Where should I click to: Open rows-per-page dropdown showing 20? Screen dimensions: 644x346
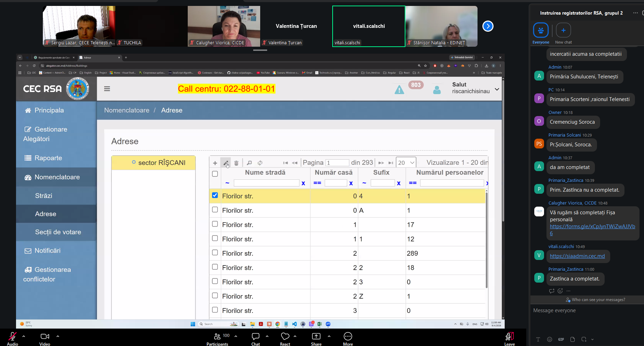point(406,163)
